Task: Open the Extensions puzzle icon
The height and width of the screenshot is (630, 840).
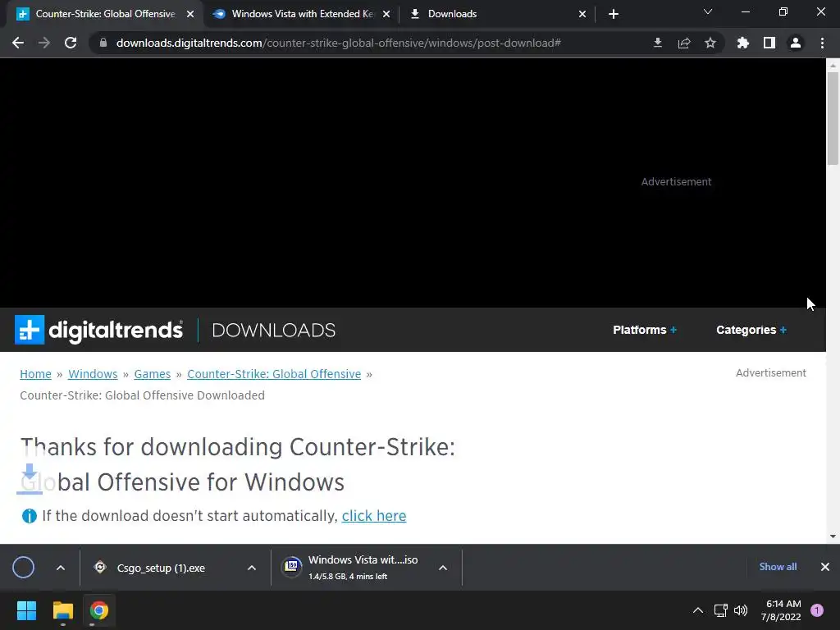Action: (742, 43)
